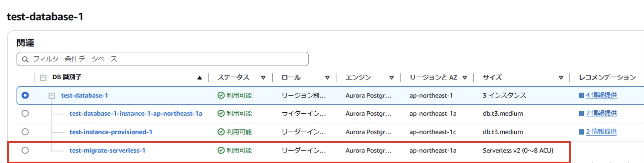644x163 pixels.
Task: Click the Serverless v2 (0〜8 ACU) cell
Action: click(518, 150)
